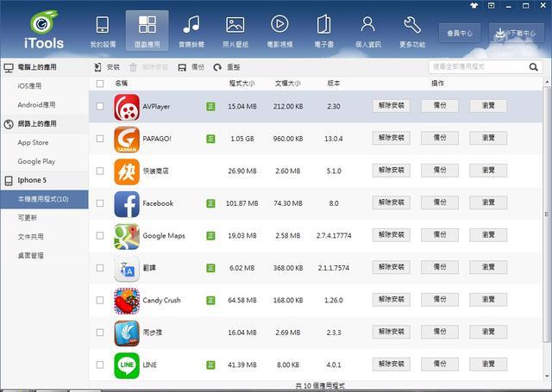This screenshot has width=552, height=392.
Task: Click the green badge next to AVPlayer
Action: click(x=210, y=107)
